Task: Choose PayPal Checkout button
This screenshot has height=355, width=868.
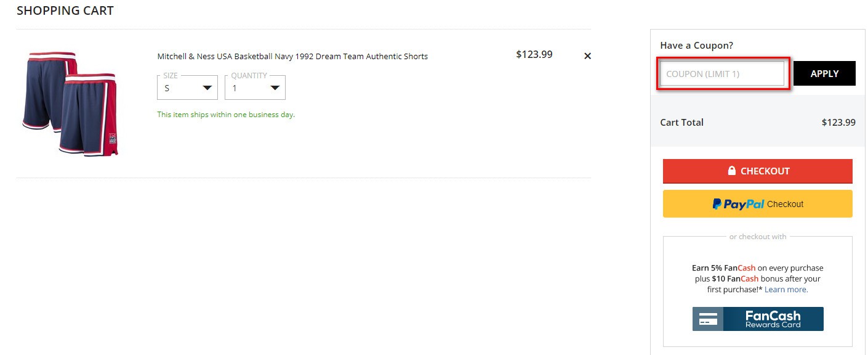Action: point(758,204)
